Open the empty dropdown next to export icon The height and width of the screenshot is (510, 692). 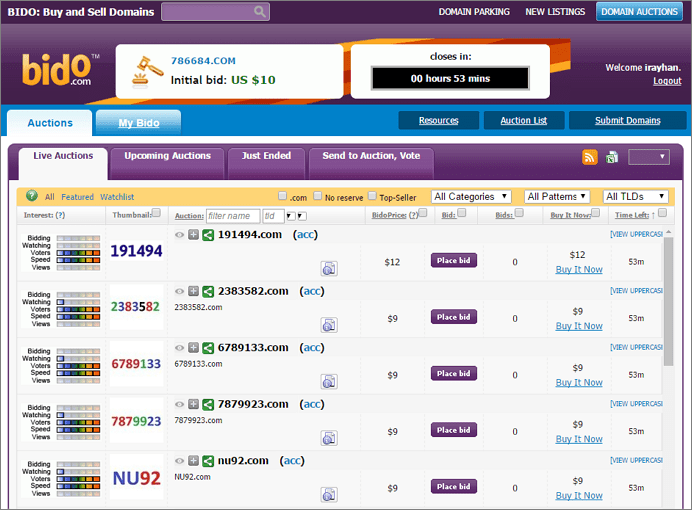pos(649,157)
